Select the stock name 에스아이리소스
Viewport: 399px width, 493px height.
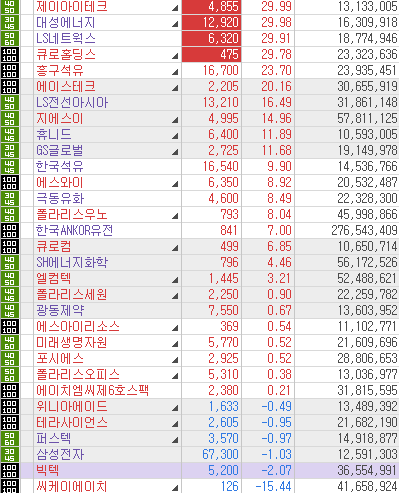click(78, 327)
